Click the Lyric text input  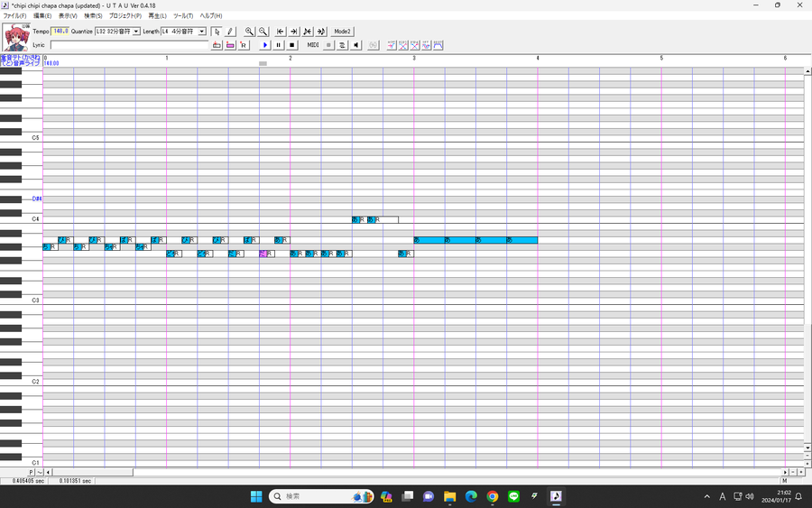[129, 45]
